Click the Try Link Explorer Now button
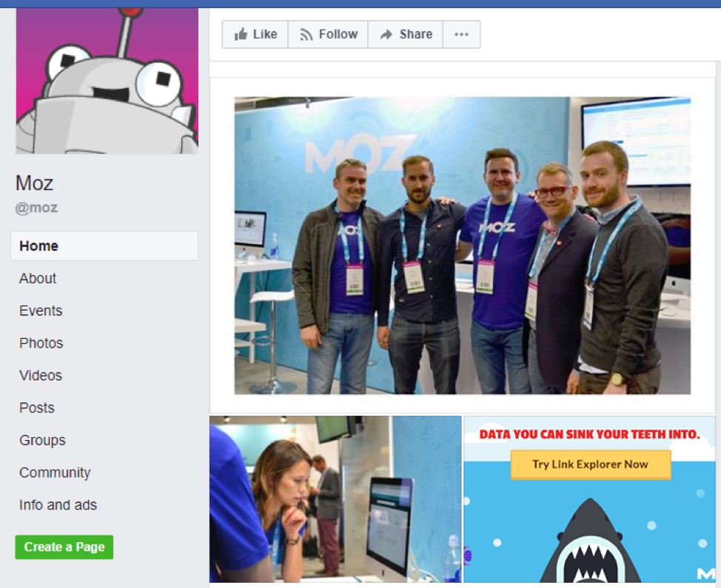Screen dimensions: 721x588 pyautogui.click(x=590, y=465)
